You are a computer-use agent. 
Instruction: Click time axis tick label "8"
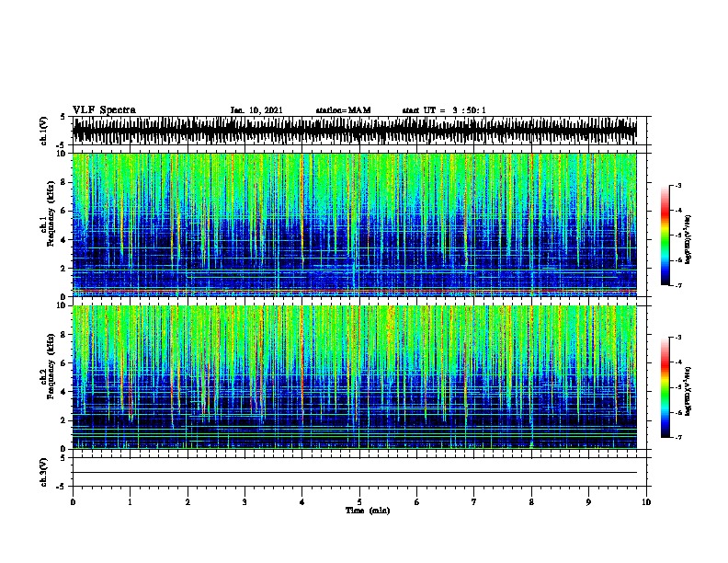pyautogui.click(x=531, y=502)
